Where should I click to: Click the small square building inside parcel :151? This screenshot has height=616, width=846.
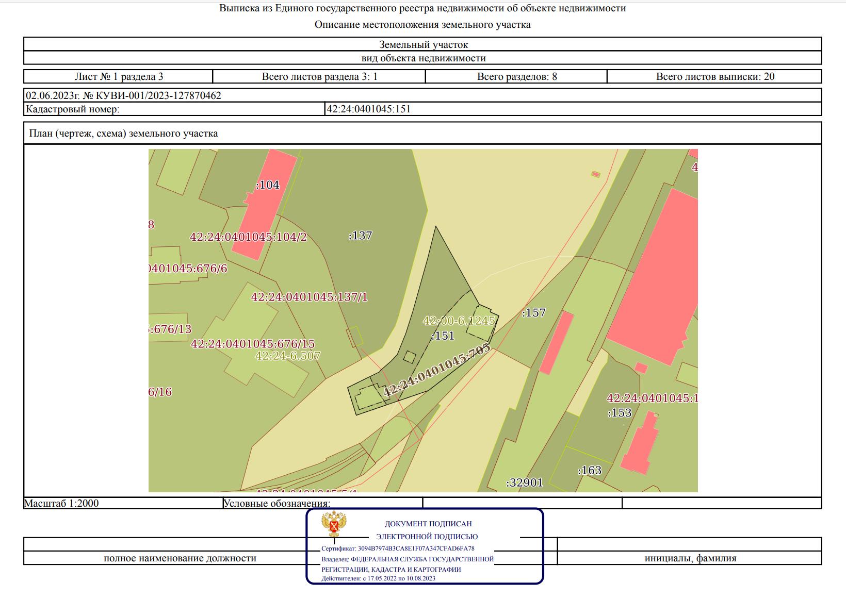tap(410, 357)
